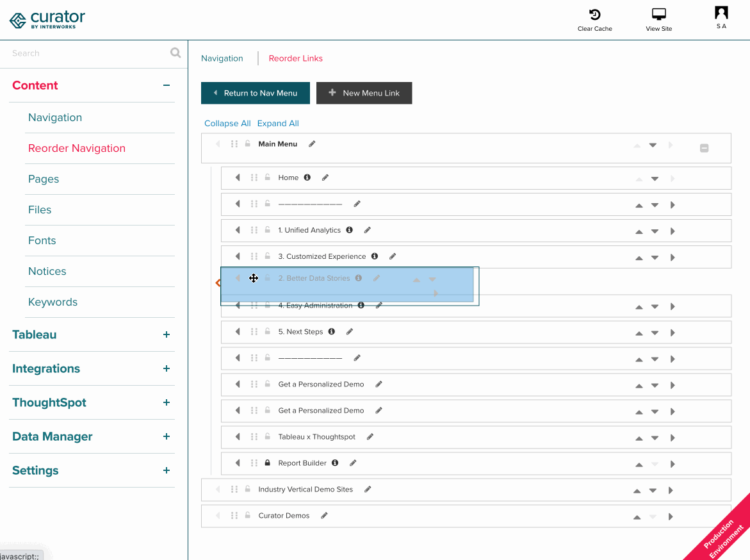750x560 pixels.
Task: Collapse the Main Menu group
Action: pyautogui.click(x=704, y=149)
